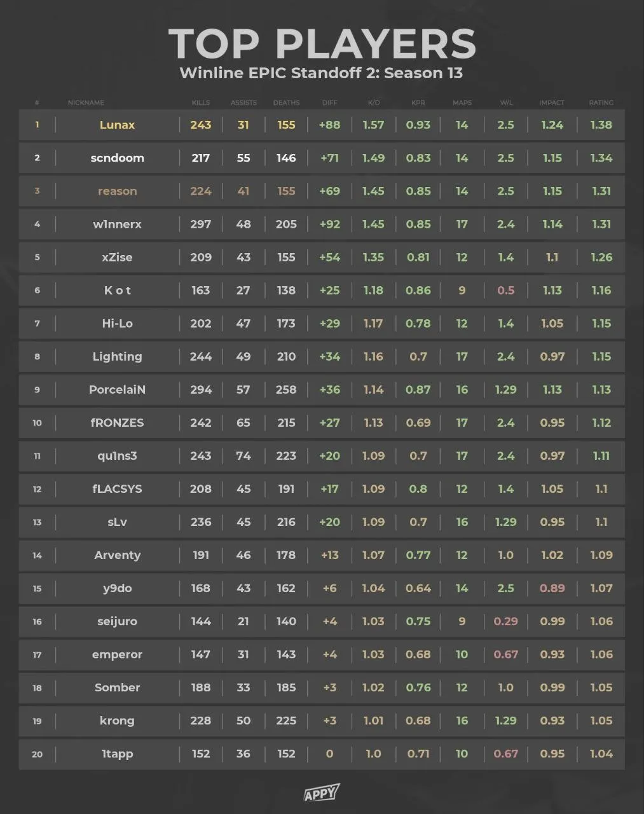Select the nickname fLACSYS
Image resolution: width=644 pixels, height=814 pixels.
[x=117, y=488]
